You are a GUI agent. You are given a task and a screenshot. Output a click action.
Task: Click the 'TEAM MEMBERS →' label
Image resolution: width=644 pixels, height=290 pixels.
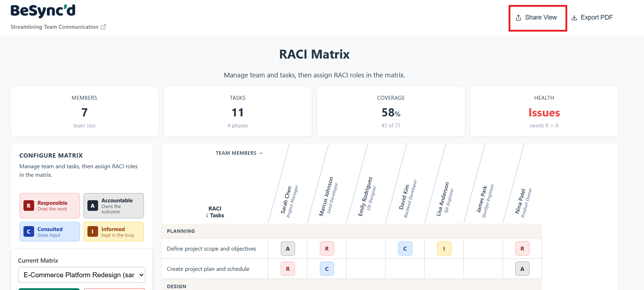coord(239,153)
